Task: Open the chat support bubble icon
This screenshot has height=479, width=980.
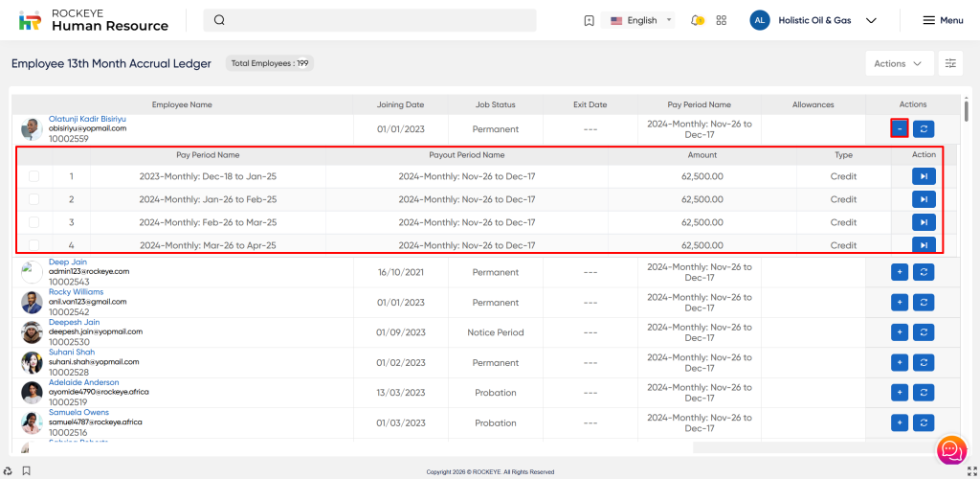Action: point(950,449)
